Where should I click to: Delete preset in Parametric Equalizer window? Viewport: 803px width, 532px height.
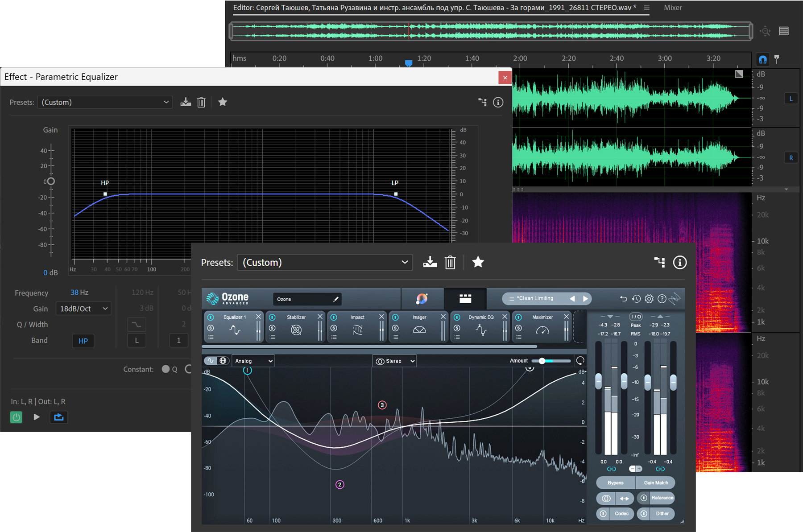(x=201, y=102)
